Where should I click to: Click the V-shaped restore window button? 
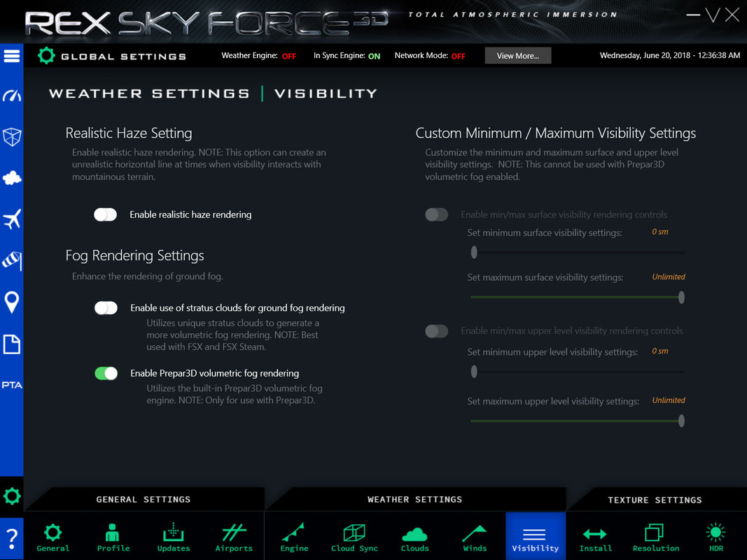pyautogui.click(x=713, y=15)
